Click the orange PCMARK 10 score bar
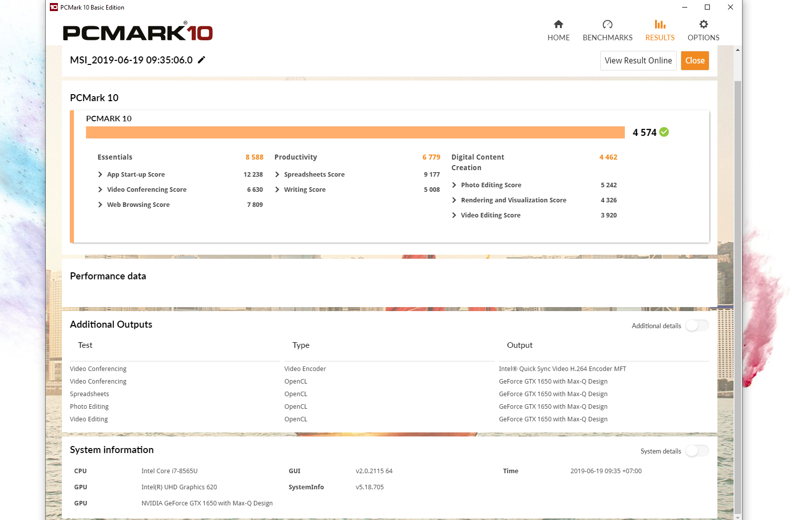 click(355, 132)
